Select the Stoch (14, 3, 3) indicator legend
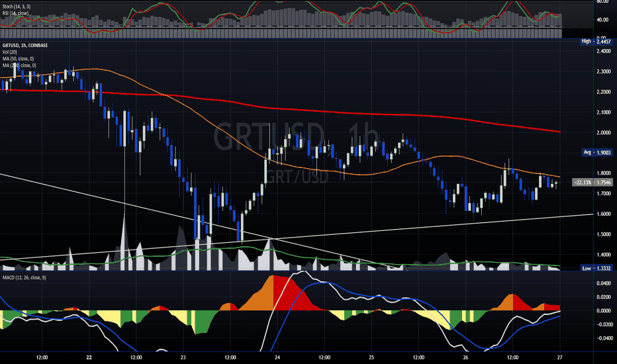 (x=16, y=7)
